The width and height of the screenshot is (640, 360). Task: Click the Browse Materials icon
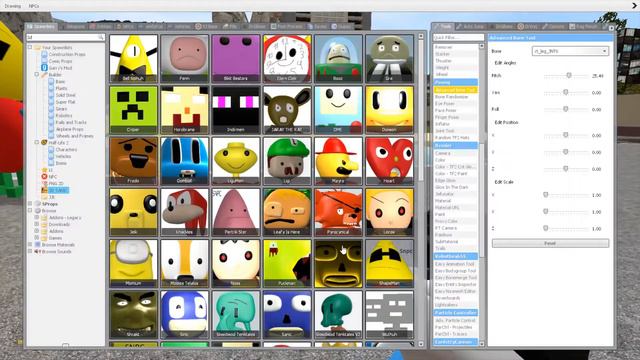[x=37, y=244]
